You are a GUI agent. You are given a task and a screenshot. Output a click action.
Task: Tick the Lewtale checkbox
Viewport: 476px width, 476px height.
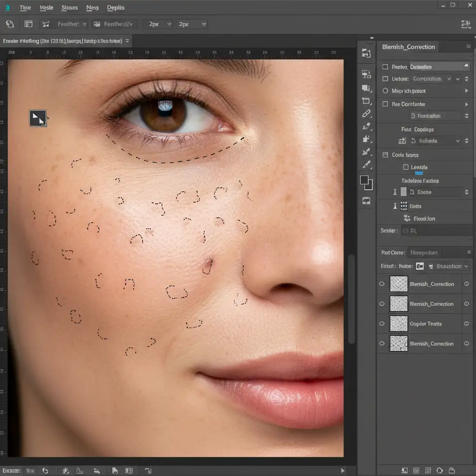[x=406, y=167]
